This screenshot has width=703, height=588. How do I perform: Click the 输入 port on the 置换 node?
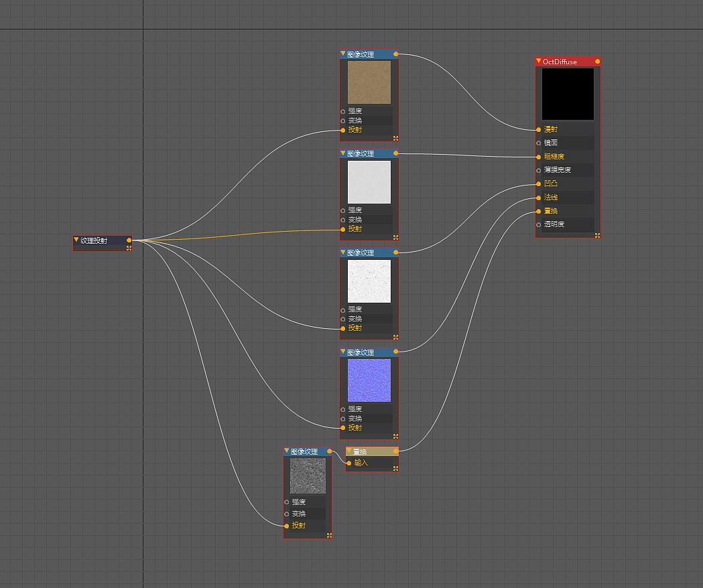348,463
